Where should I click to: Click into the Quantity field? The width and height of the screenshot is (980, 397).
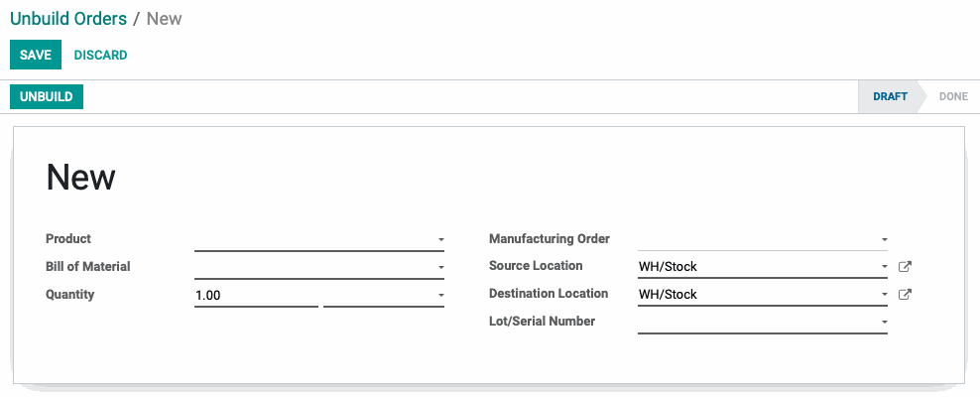tap(256, 295)
